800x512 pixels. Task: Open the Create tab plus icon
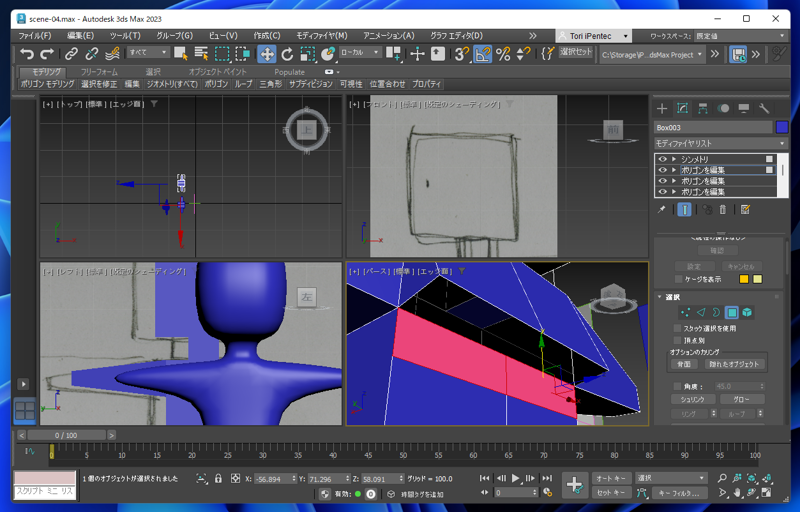tap(662, 108)
